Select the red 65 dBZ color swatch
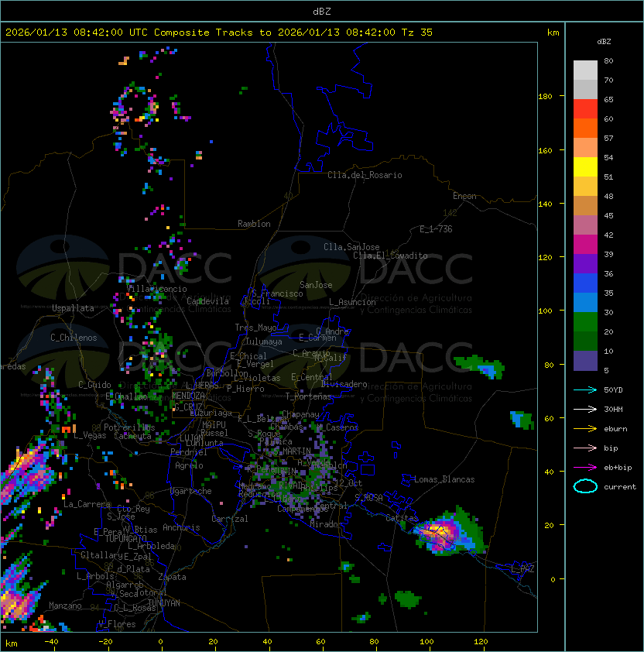This screenshot has height=652, width=644. (585, 109)
